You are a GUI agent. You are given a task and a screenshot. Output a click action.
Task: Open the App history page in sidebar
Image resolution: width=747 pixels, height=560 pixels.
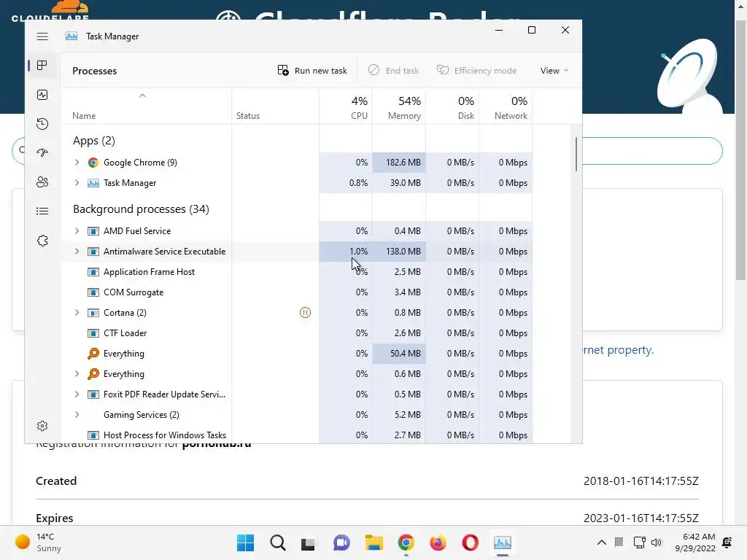tap(42, 124)
